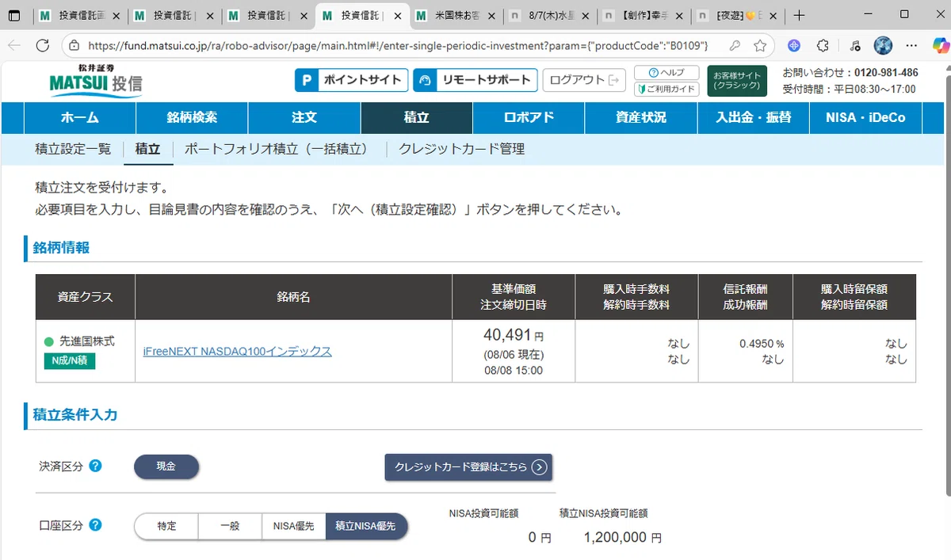Open the Extensions puzzle icon

[x=823, y=45]
